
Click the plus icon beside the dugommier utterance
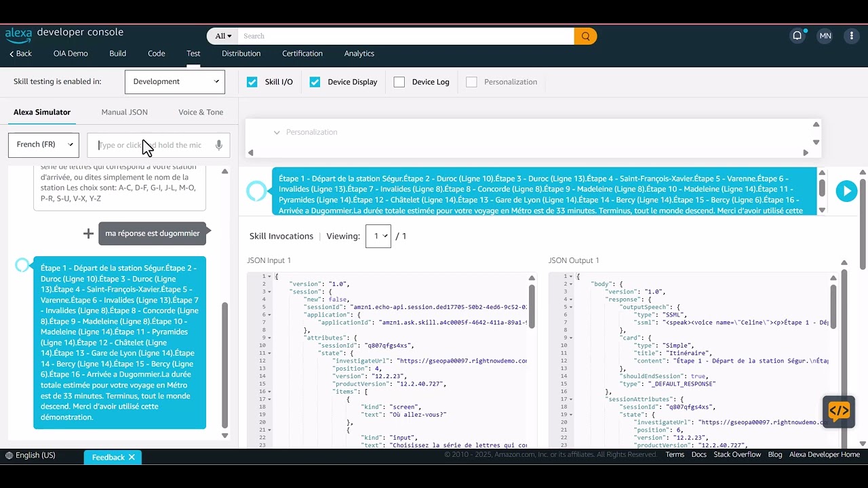(88, 233)
